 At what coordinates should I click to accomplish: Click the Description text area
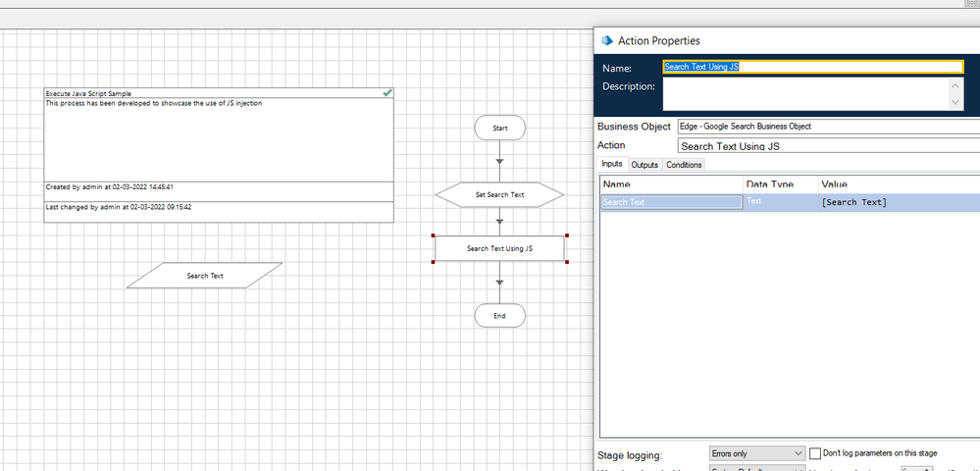tap(805, 94)
